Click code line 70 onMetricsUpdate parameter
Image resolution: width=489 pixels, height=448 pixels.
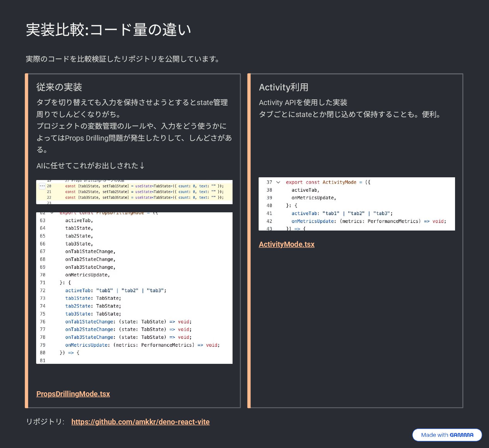click(87, 275)
